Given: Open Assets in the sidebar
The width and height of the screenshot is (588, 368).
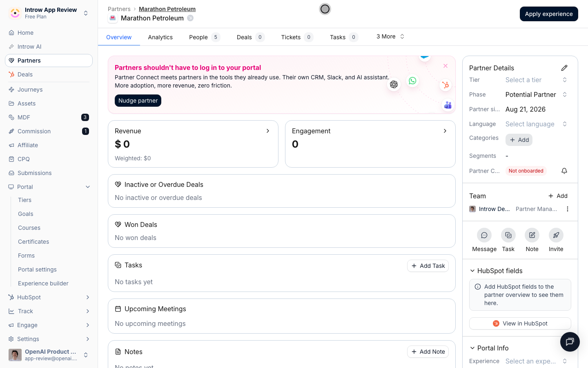Looking at the screenshot, I should [x=49, y=103].
